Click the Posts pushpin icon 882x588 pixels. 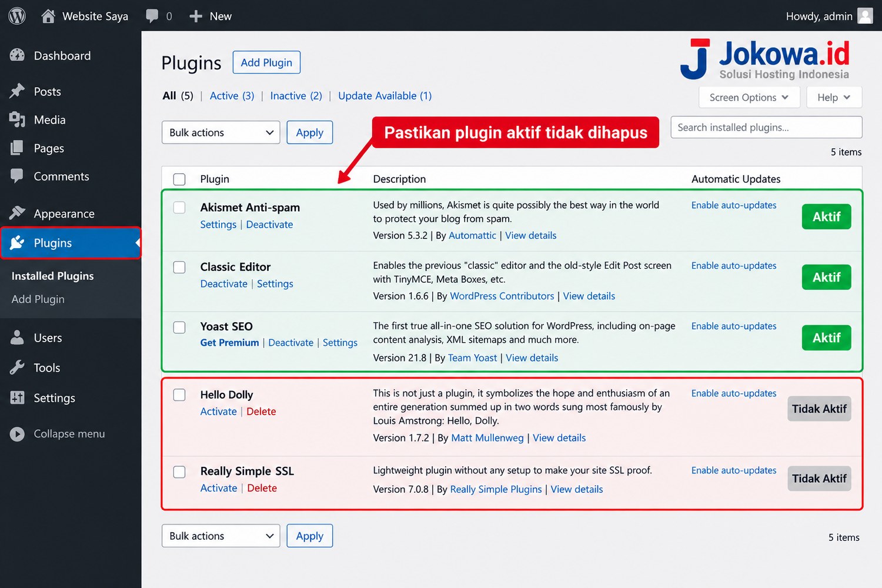click(x=18, y=91)
